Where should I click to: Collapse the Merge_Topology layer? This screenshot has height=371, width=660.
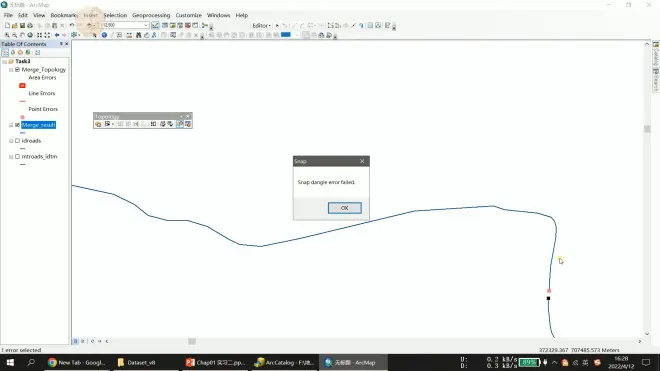coord(11,70)
